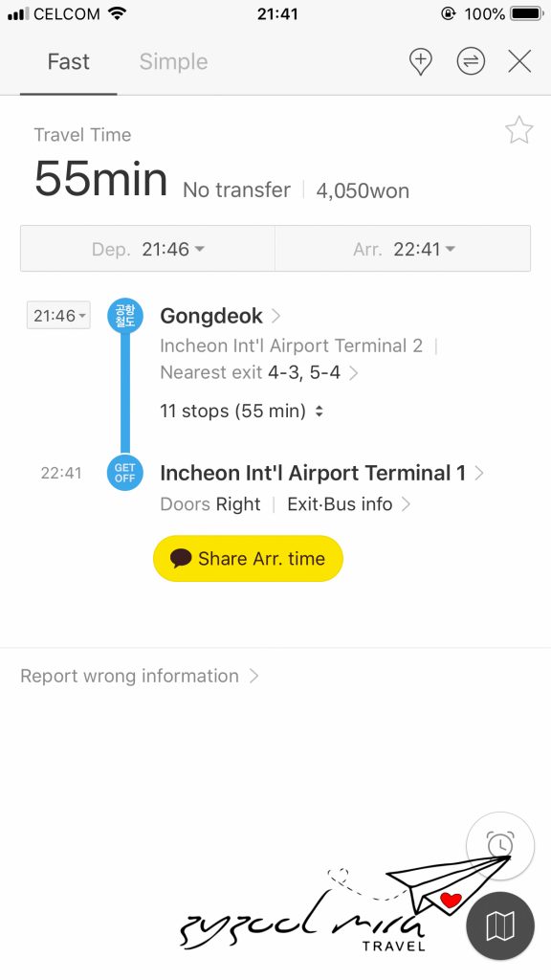Image resolution: width=551 pixels, height=980 pixels.
Task: Open the Arr. 22:41 time dropdown
Action: [403, 249]
